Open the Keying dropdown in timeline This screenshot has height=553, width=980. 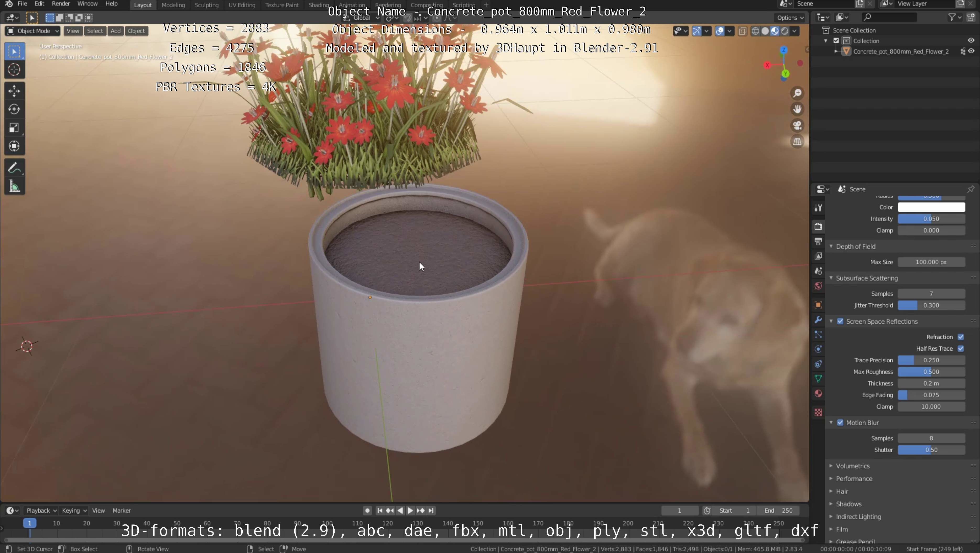tap(74, 510)
